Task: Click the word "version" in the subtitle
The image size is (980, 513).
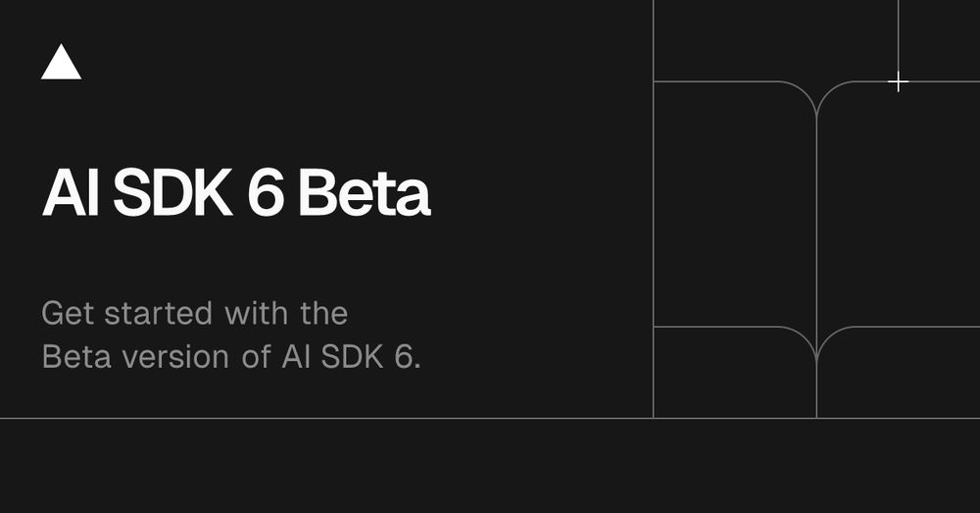Action: [x=175, y=357]
